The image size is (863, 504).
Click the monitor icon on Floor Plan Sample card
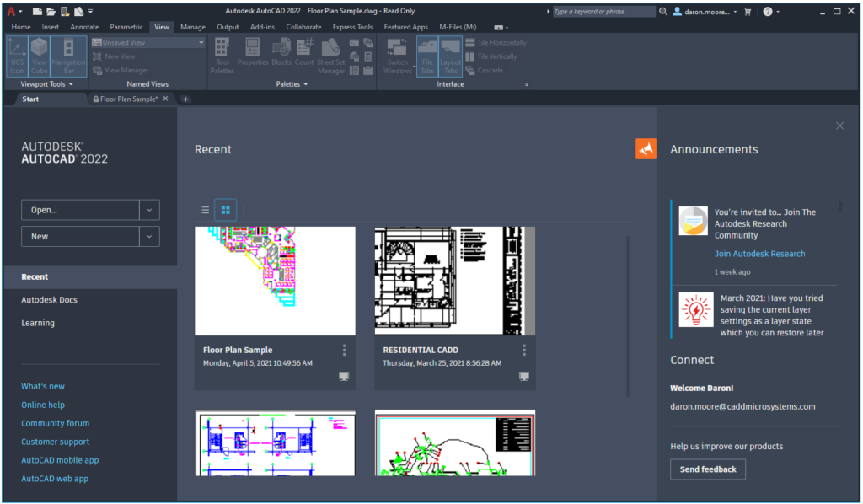[344, 377]
